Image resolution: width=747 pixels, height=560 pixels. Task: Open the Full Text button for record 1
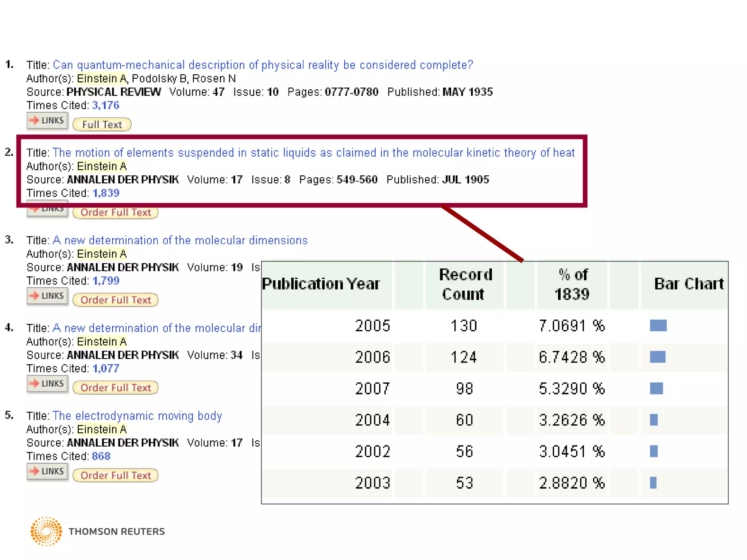102,125
